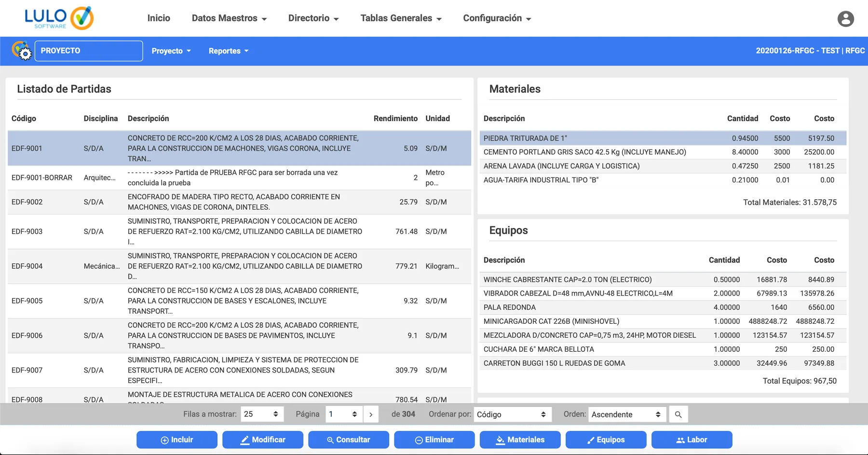Click the Lulo Software logo
The height and width of the screenshot is (455, 868).
click(x=59, y=18)
